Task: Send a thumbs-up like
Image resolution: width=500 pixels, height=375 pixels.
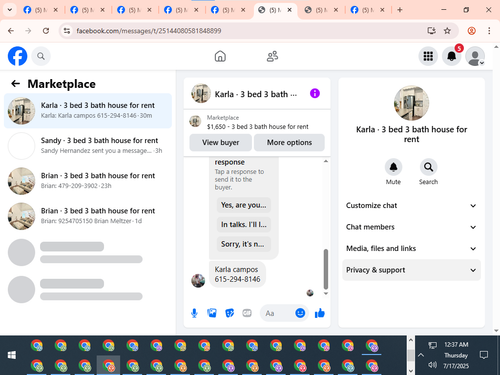Action: 320,313
